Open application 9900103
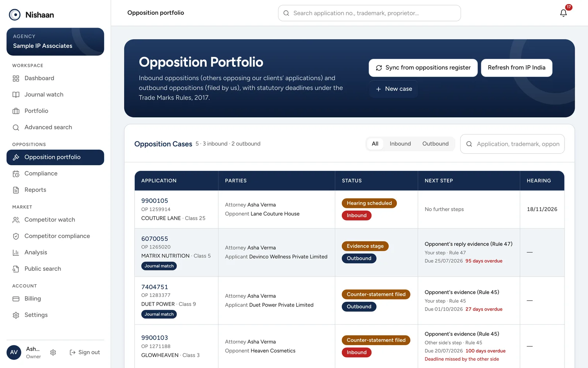This screenshot has width=588, height=368. click(155, 338)
